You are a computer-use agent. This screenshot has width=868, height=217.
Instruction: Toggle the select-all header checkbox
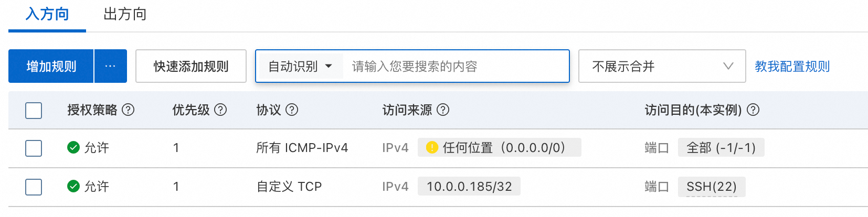(x=34, y=111)
